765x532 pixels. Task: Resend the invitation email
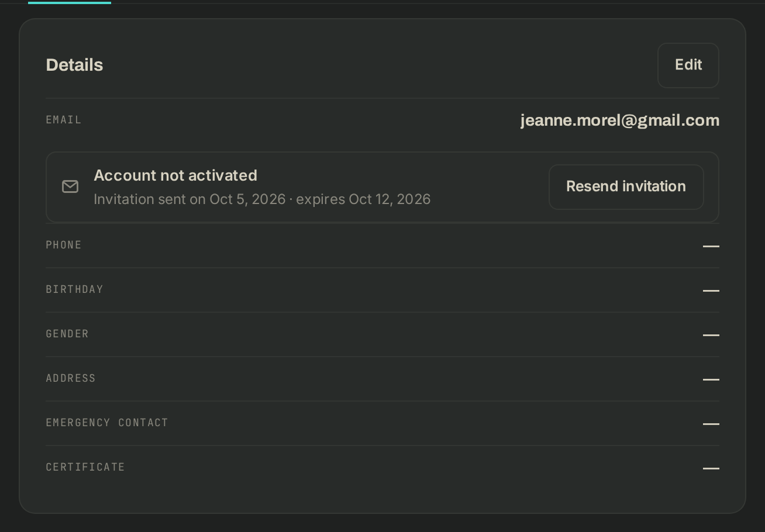(626, 186)
